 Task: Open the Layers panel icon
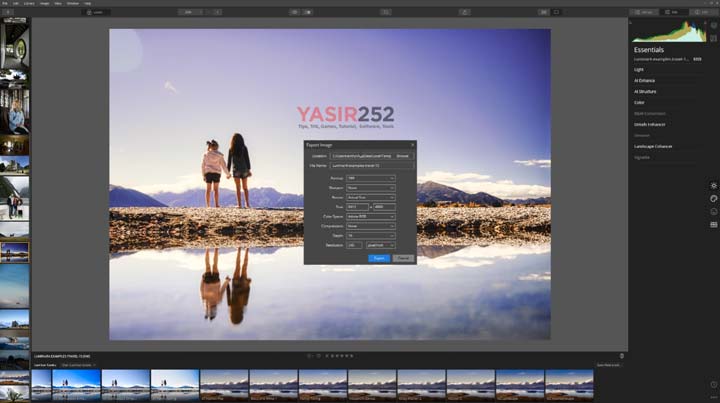point(713,26)
